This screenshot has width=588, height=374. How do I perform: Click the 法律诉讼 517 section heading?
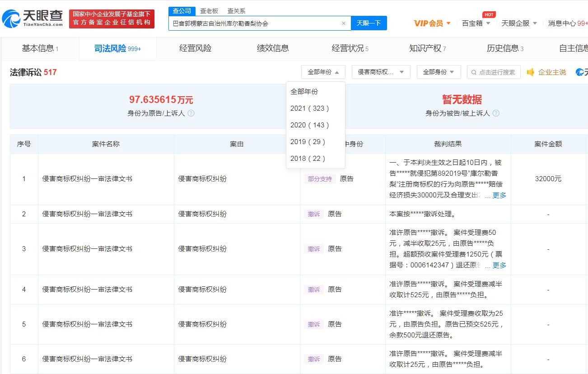pos(33,72)
